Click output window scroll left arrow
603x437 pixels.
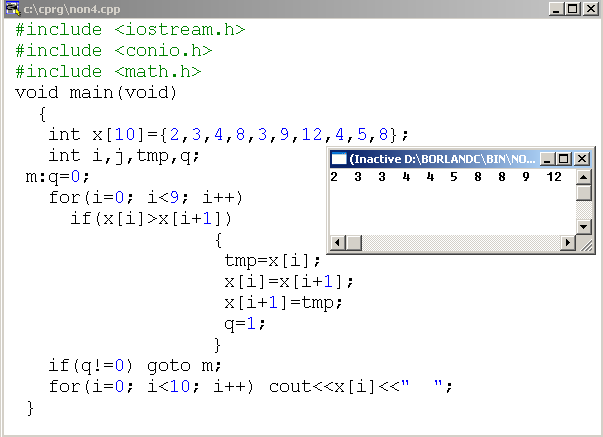point(338,243)
